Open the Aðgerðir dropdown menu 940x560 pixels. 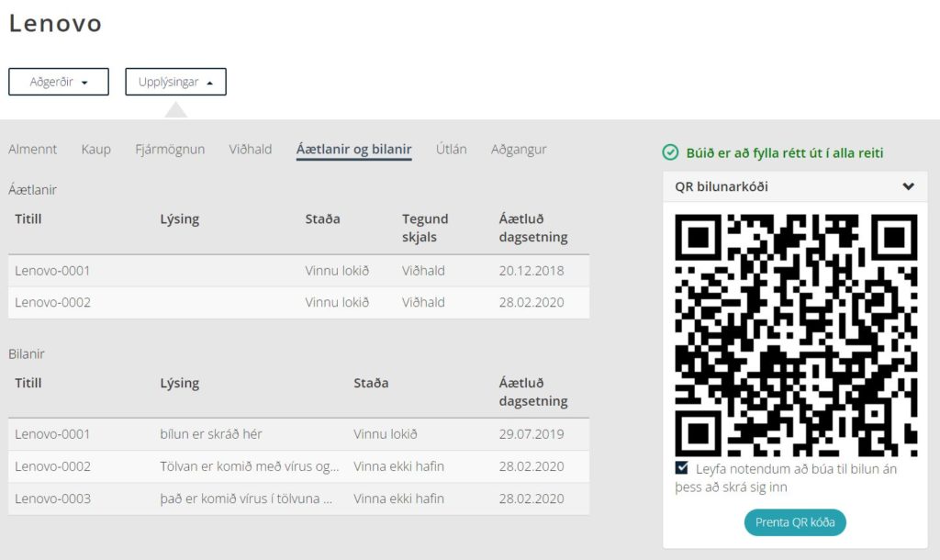pyautogui.click(x=59, y=82)
